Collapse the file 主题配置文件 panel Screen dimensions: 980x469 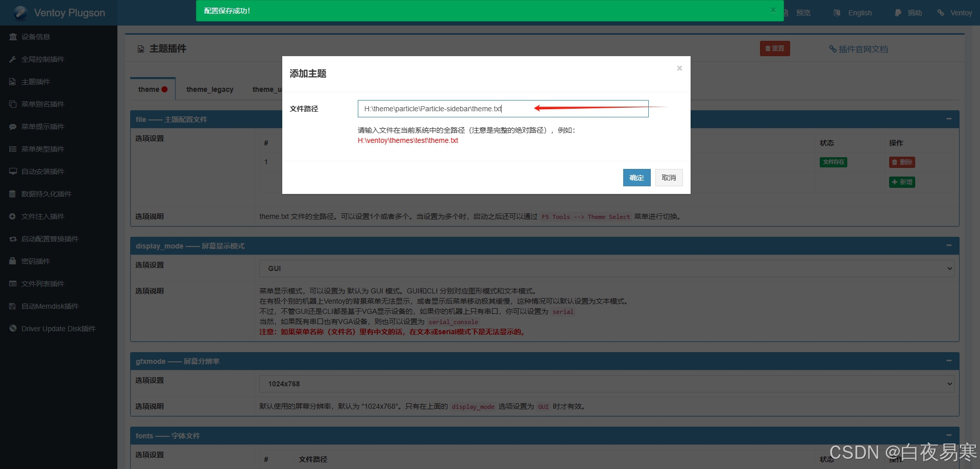pos(949,119)
